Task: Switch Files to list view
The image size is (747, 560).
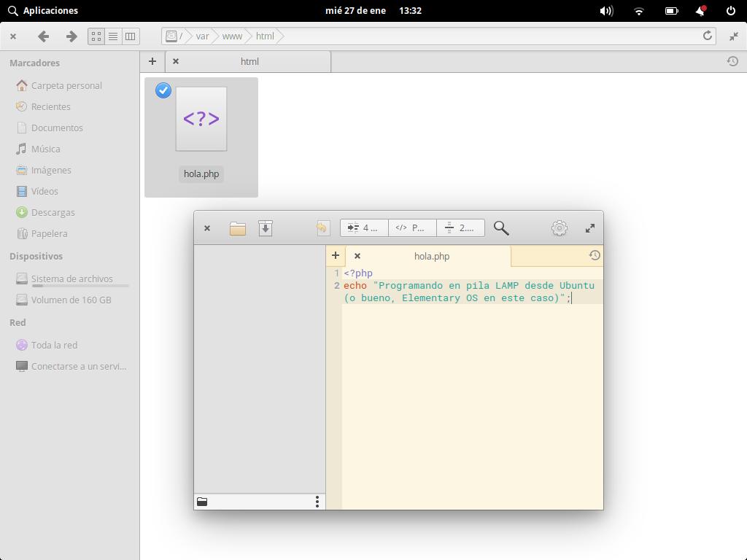Action: [113, 36]
